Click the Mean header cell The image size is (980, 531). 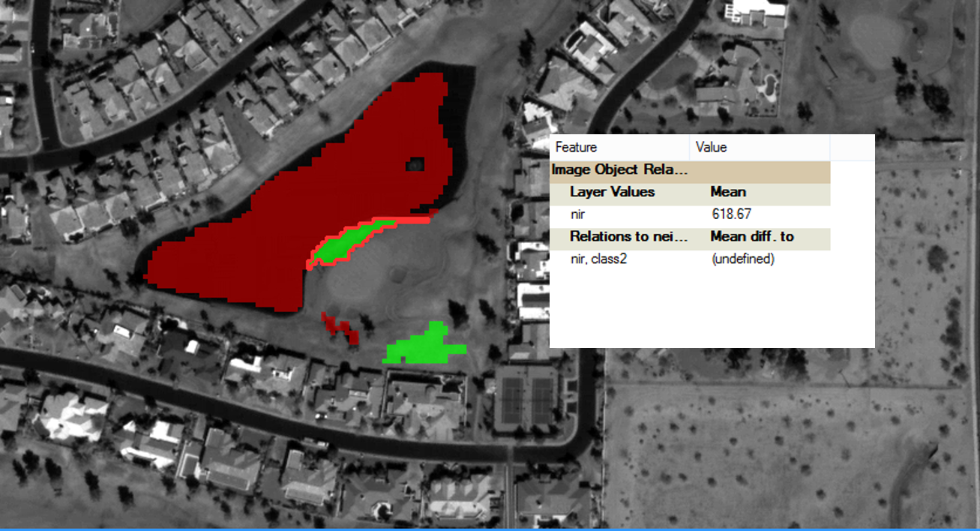(x=727, y=192)
